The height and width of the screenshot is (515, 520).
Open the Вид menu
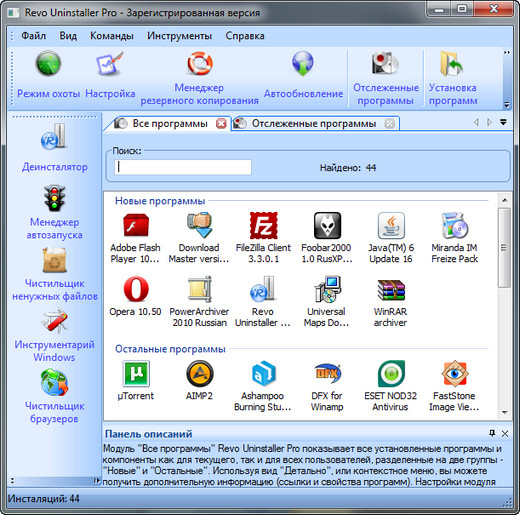coord(68,35)
